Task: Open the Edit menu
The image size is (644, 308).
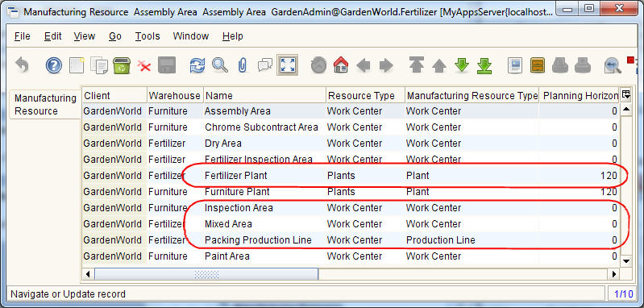Action: coord(53,36)
